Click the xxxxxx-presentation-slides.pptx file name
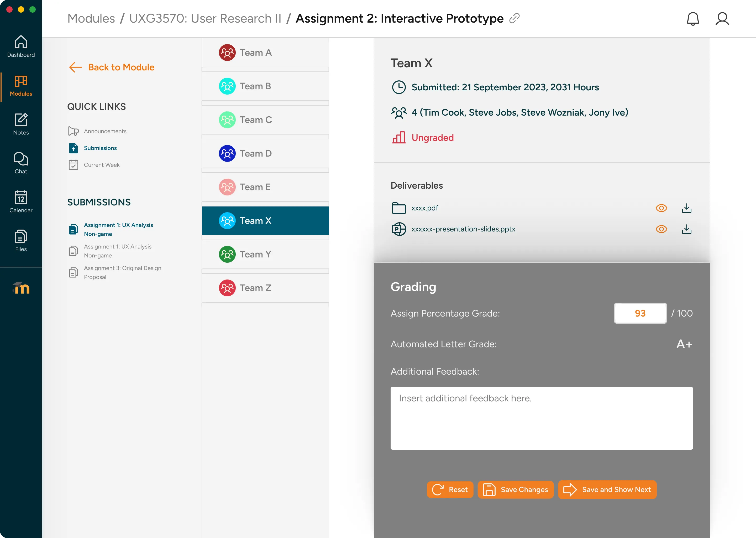 point(463,229)
